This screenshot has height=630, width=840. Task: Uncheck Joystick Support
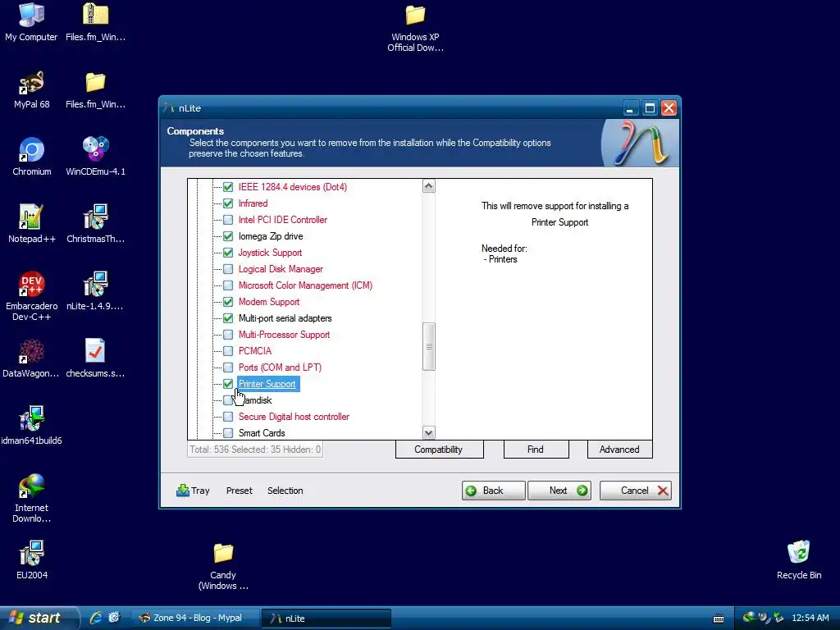coord(228,253)
